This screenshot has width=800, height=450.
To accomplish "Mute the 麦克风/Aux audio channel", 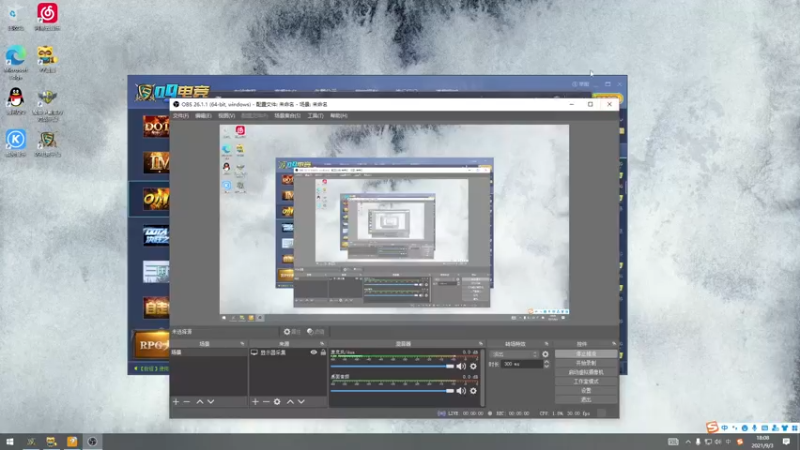I will click(461, 366).
